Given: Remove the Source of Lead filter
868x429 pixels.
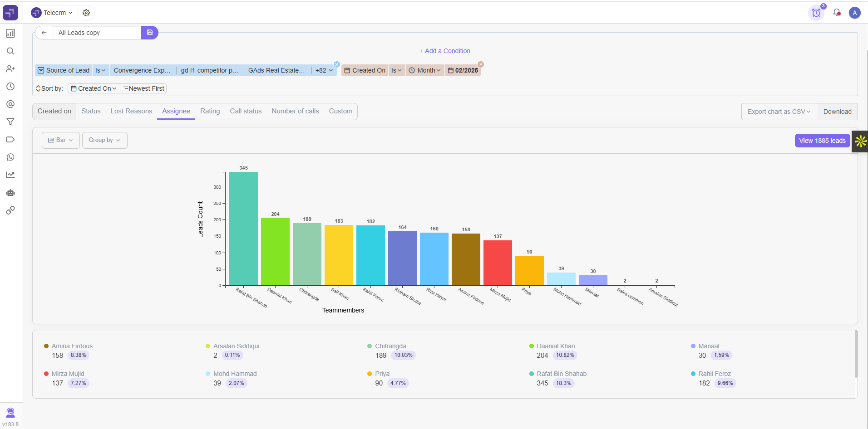Looking at the screenshot, I should tap(337, 64).
